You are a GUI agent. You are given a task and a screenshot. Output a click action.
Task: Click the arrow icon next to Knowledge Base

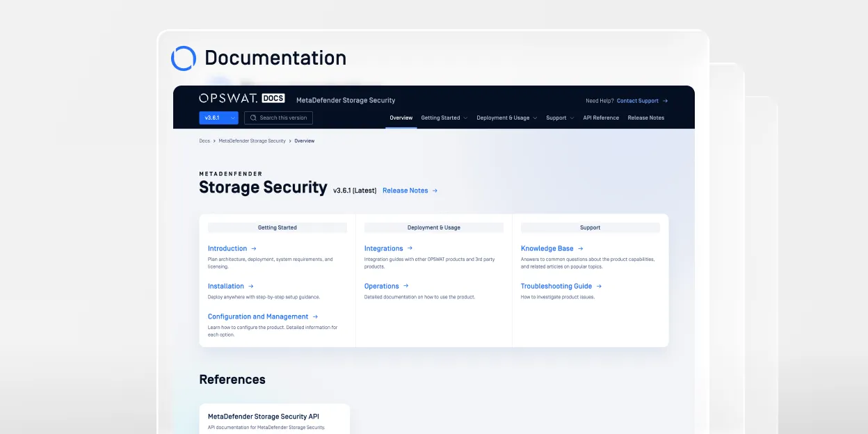pyautogui.click(x=581, y=248)
